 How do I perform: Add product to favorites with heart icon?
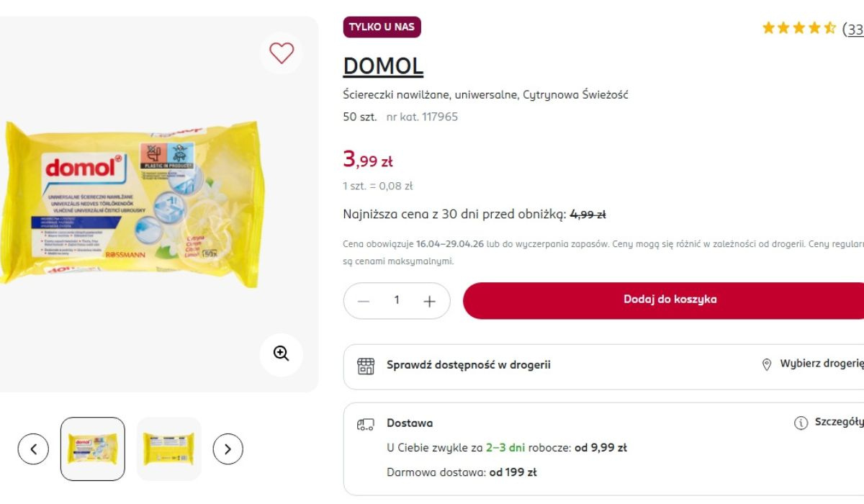click(x=282, y=53)
